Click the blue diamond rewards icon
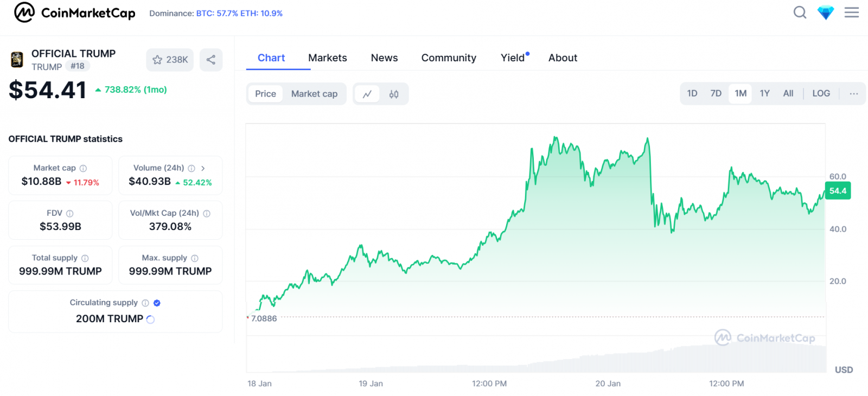 [x=825, y=12]
